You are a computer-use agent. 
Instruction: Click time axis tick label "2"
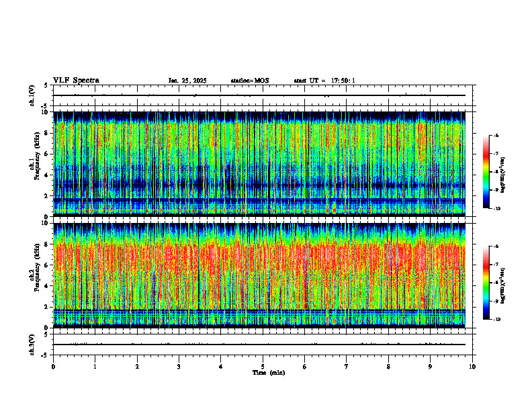click(x=137, y=367)
